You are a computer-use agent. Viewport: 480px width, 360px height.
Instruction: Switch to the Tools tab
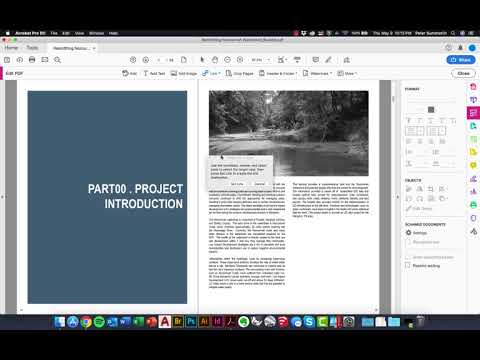click(32, 48)
